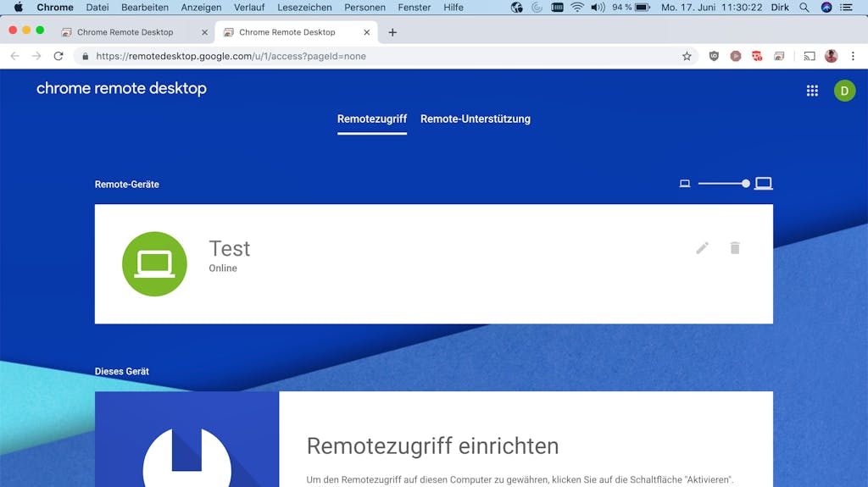Click the date and time Mo. 17. Juni

pyautogui.click(x=711, y=7)
